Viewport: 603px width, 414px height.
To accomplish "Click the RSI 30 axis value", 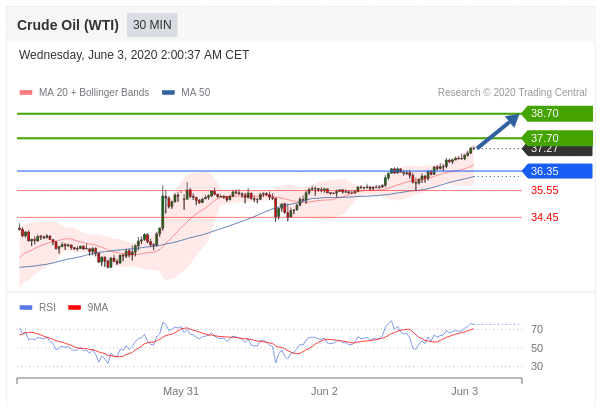I will (537, 366).
